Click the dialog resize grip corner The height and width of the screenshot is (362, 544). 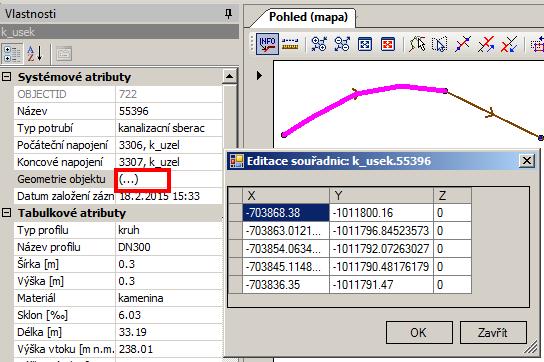(x=531, y=347)
